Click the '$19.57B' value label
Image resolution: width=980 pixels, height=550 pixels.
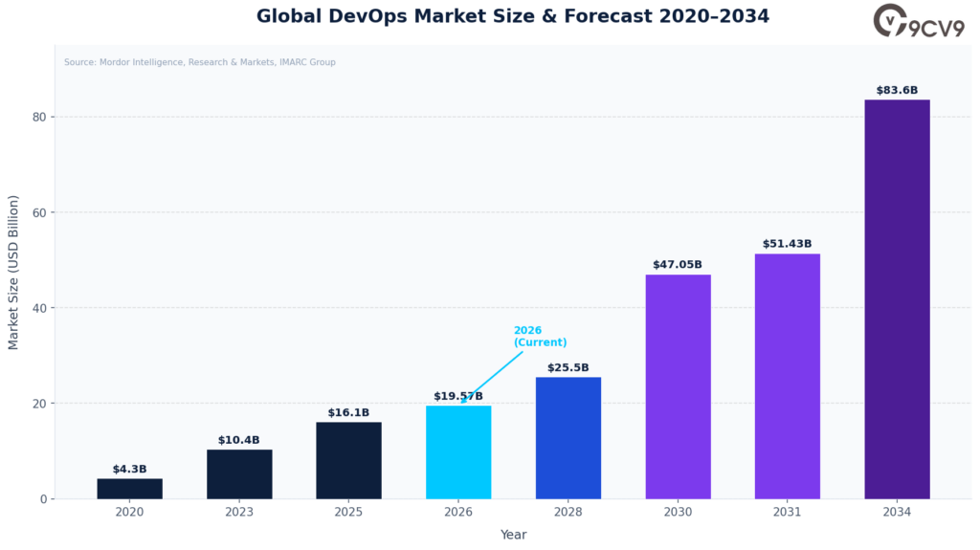[x=458, y=396]
